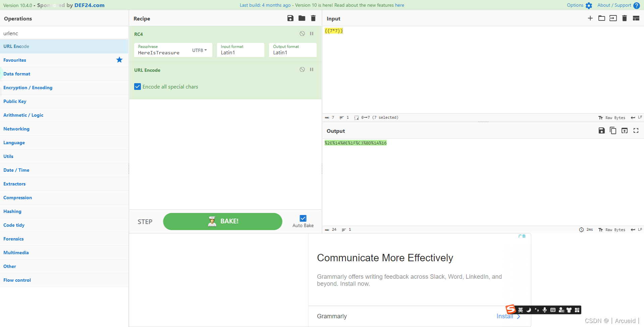
Task: Change input end-of-line sequence LF
Action: 636,117
